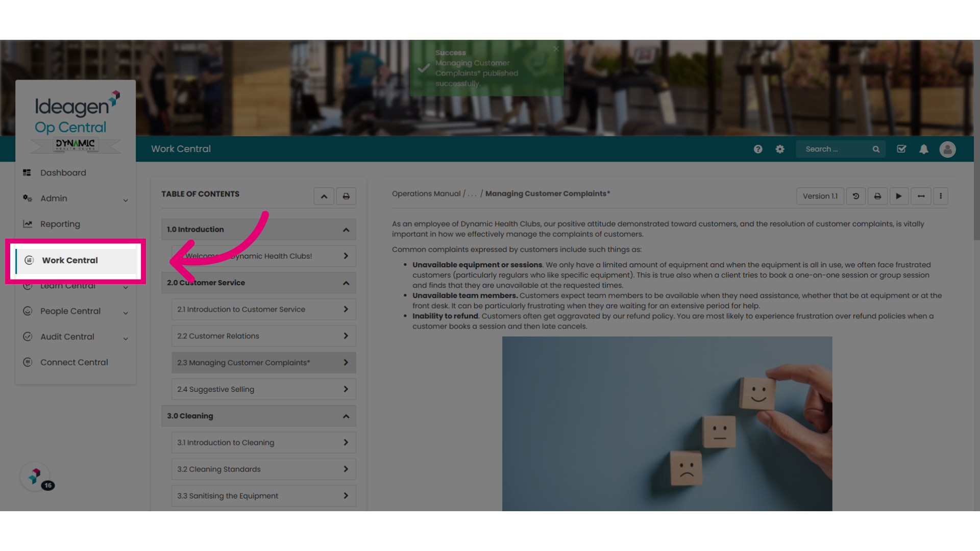Open 3.1 Introduction to Cleaning
The width and height of the screenshot is (980, 551).
264,442
